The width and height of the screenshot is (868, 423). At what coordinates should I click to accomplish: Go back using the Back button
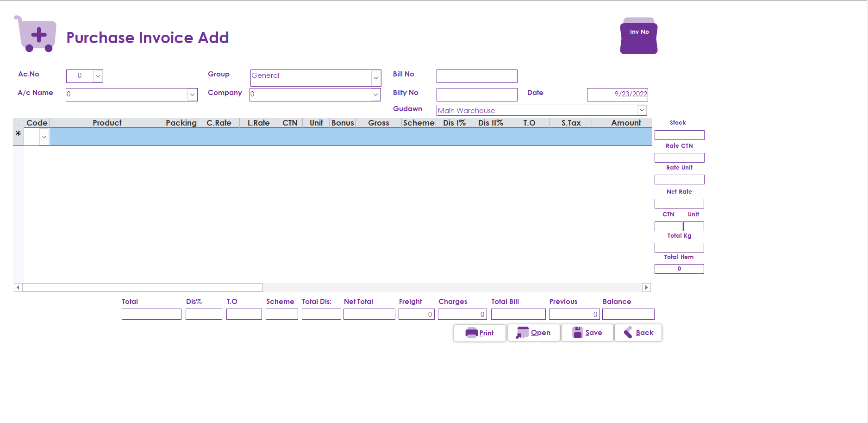point(638,333)
